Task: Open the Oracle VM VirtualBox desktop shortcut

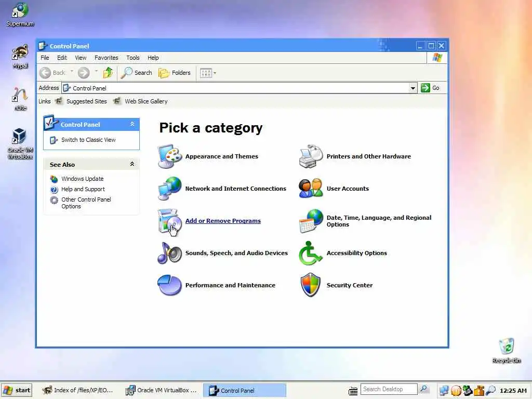Action: pos(20,144)
